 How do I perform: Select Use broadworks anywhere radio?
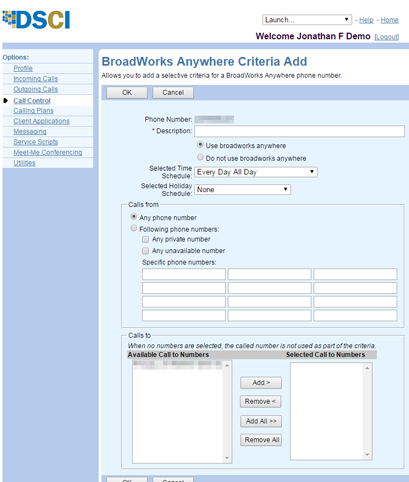click(x=200, y=145)
